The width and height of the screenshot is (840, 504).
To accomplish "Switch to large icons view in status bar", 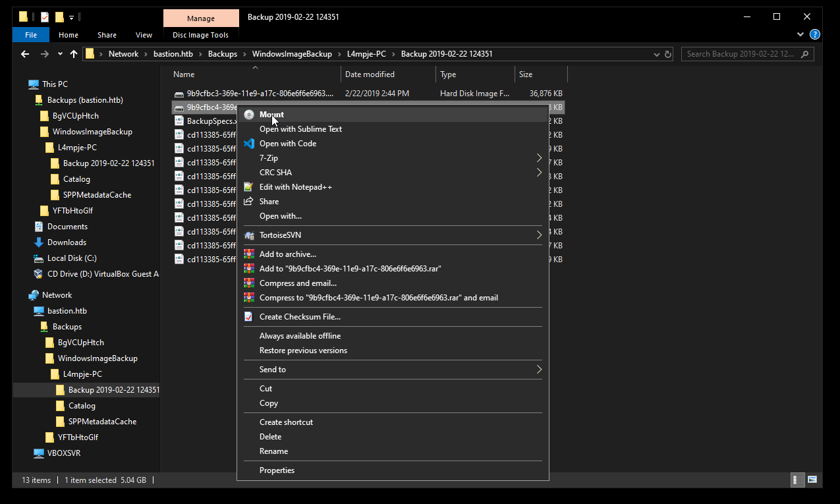I will pyautogui.click(x=812, y=480).
